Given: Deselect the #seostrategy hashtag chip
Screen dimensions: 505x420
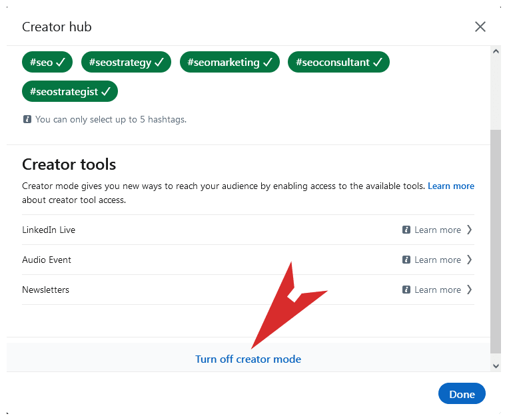Looking at the screenshot, I should [126, 62].
